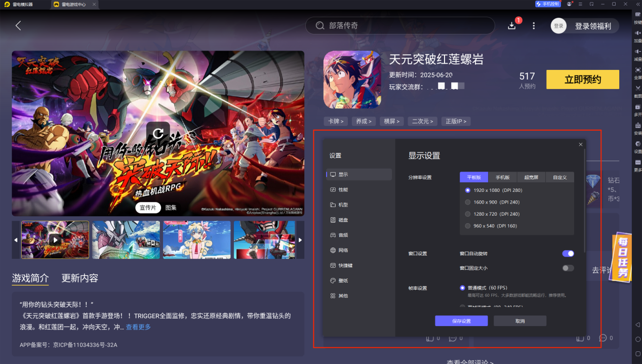
Task: Open the user account icon in the title bar
Action: coord(570,4)
